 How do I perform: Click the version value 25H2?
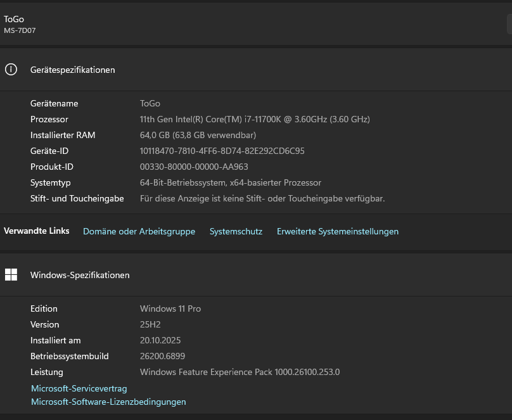tap(150, 324)
